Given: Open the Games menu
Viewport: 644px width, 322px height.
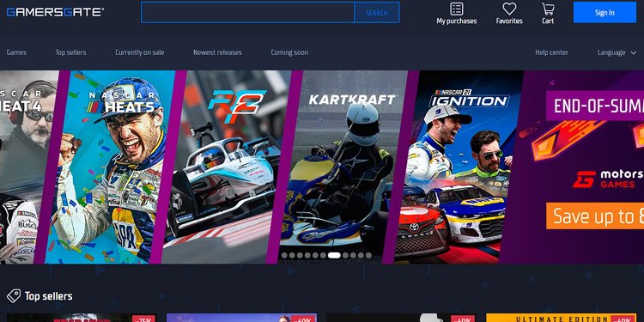Looking at the screenshot, I should (16, 52).
